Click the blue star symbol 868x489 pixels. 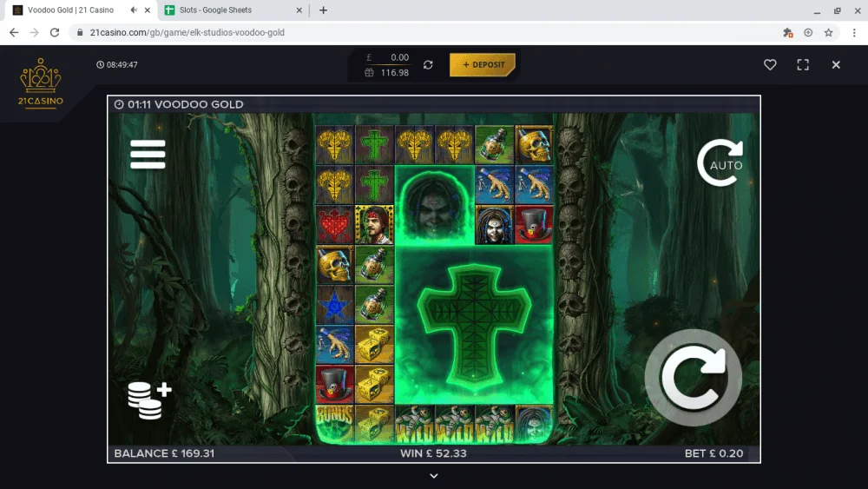coord(334,305)
